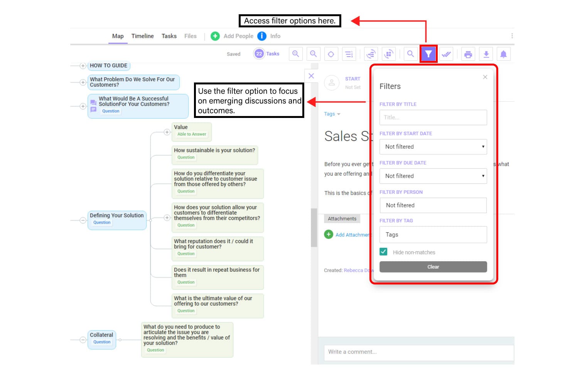
Task: Toggle the purple Filter icon off
Action: (x=428, y=54)
